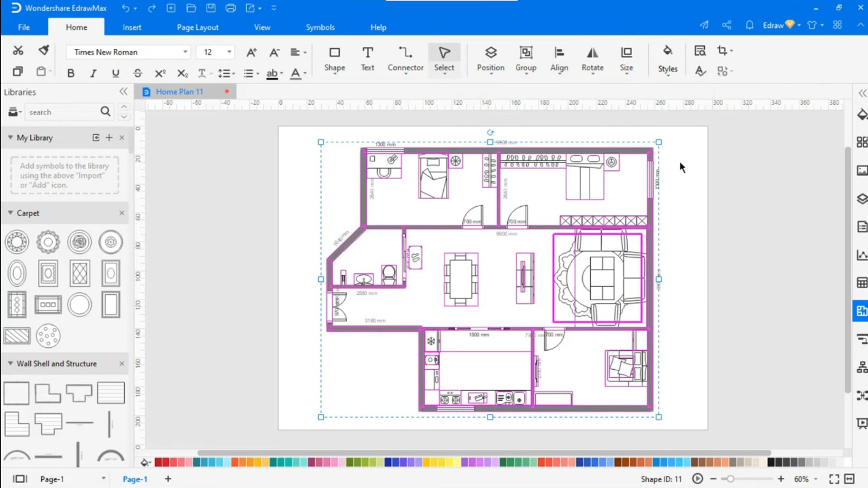Click the library search magnifier icon
Screen dimensions: 868x488
[x=105, y=112]
